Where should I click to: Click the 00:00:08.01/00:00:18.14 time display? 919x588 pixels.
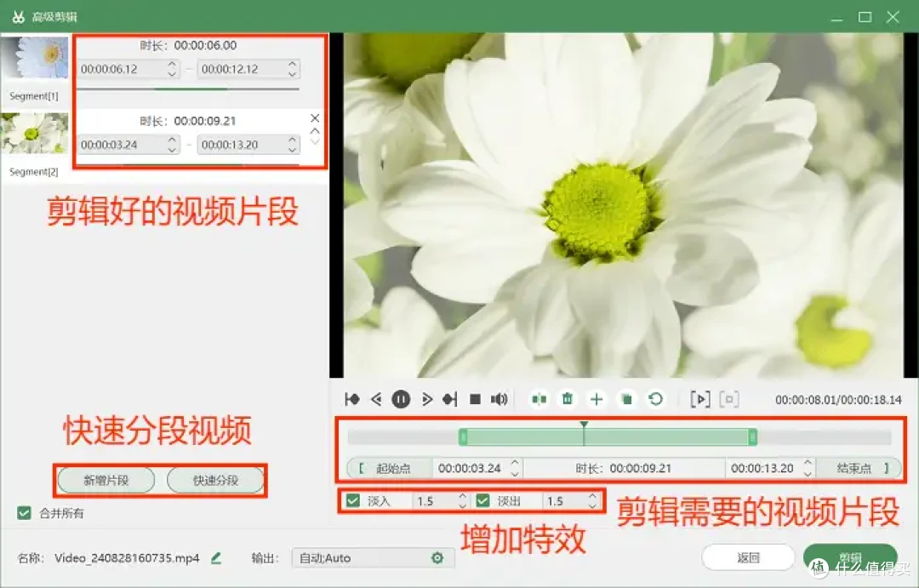[x=838, y=400]
